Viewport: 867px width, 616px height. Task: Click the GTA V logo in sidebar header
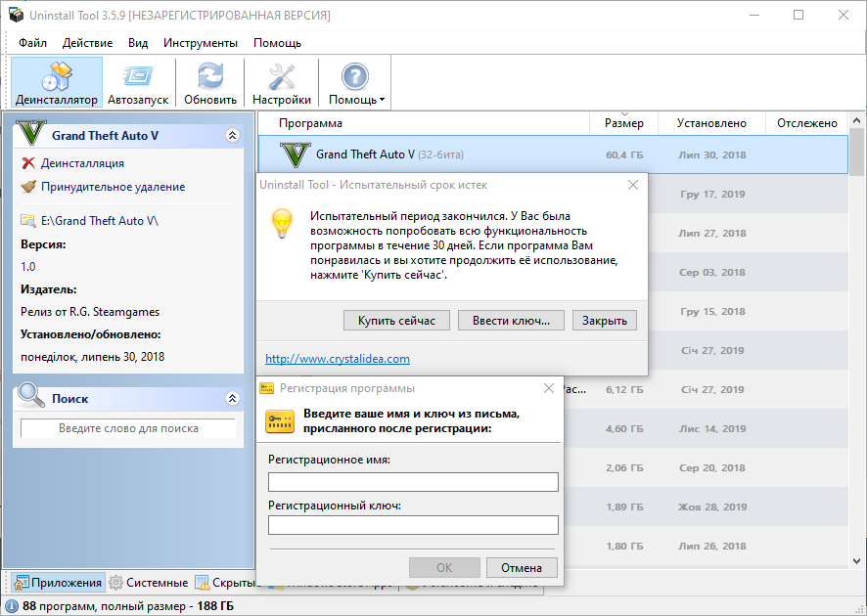click(31, 133)
